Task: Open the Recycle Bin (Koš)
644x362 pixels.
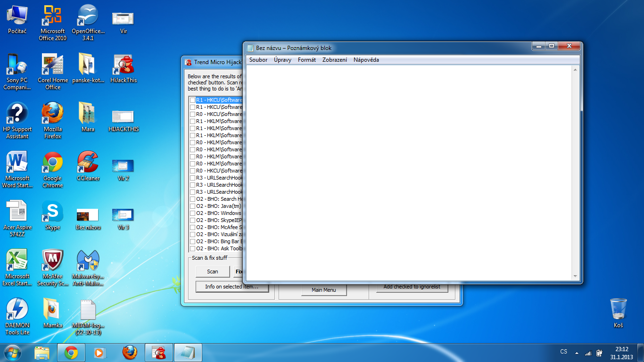Action: [x=618, y=310]
